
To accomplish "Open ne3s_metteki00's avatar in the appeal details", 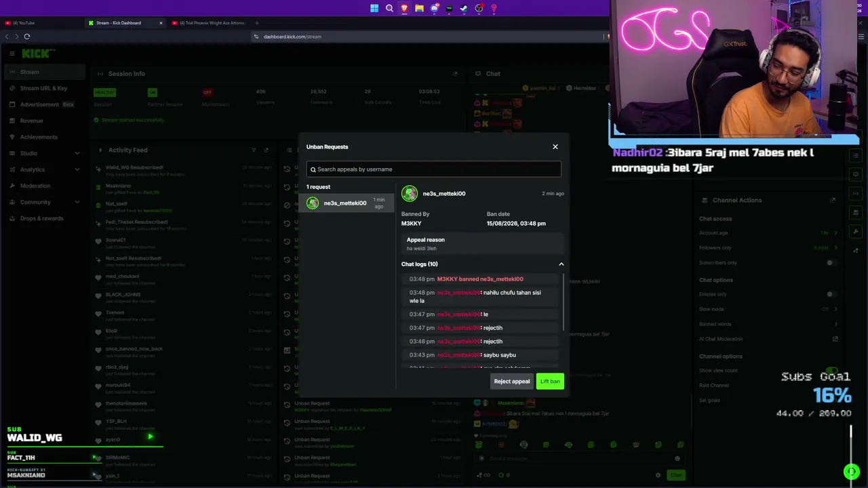I will click(x=410, y=194).
